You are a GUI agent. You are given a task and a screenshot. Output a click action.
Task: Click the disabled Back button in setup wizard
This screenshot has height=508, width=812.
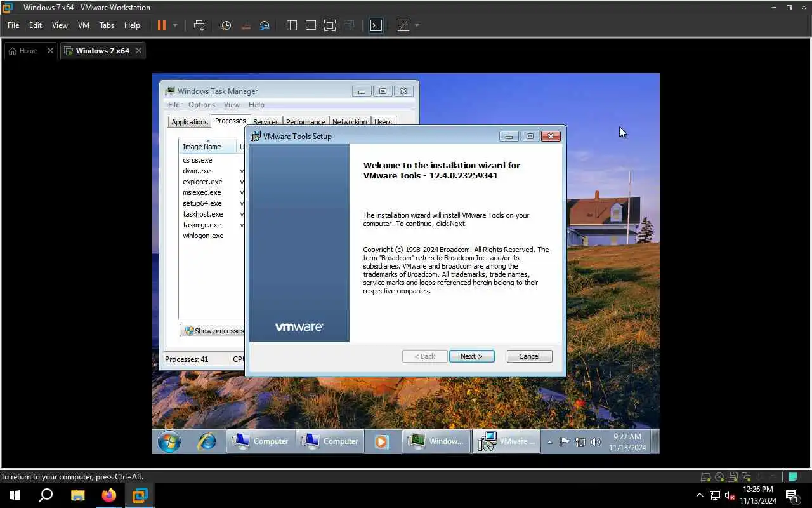click(x=425, y=356)
